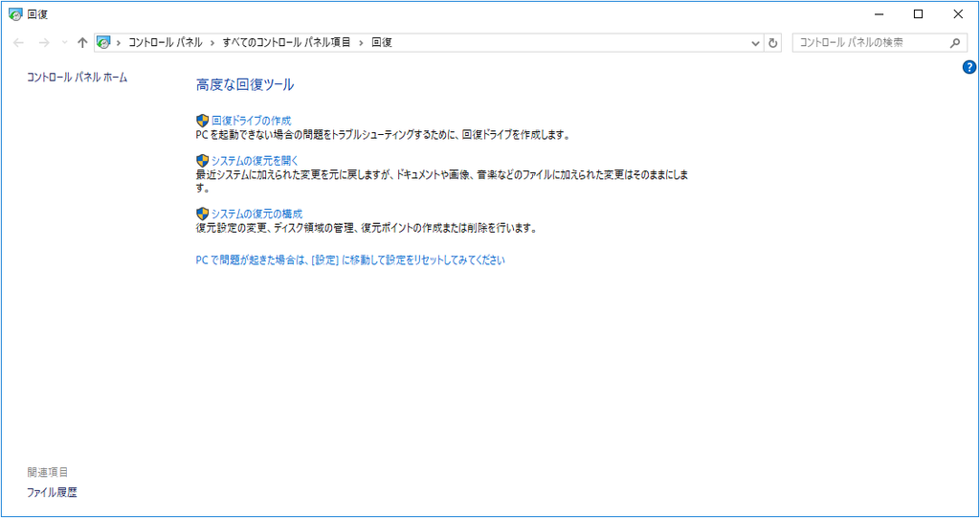Screen dimensions: 980x518
Task: Open the システムの復元の構成 link
Action: coord(256,214)
